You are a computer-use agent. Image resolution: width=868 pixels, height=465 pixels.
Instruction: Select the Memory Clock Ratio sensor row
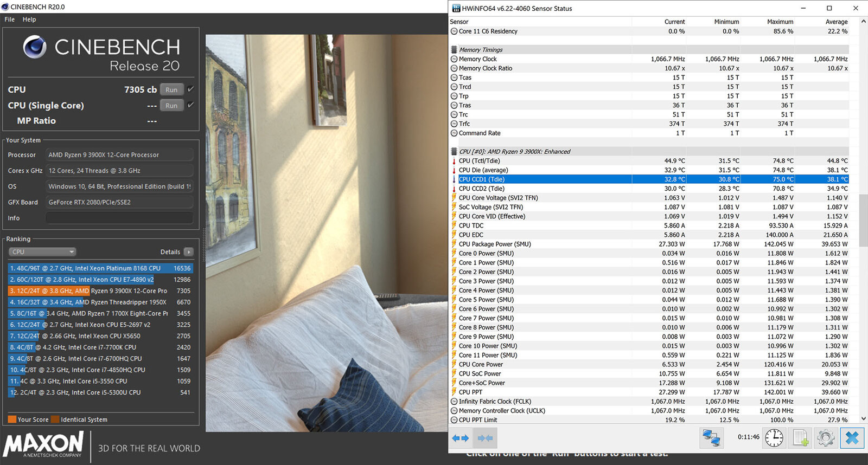tap(649, 68)
